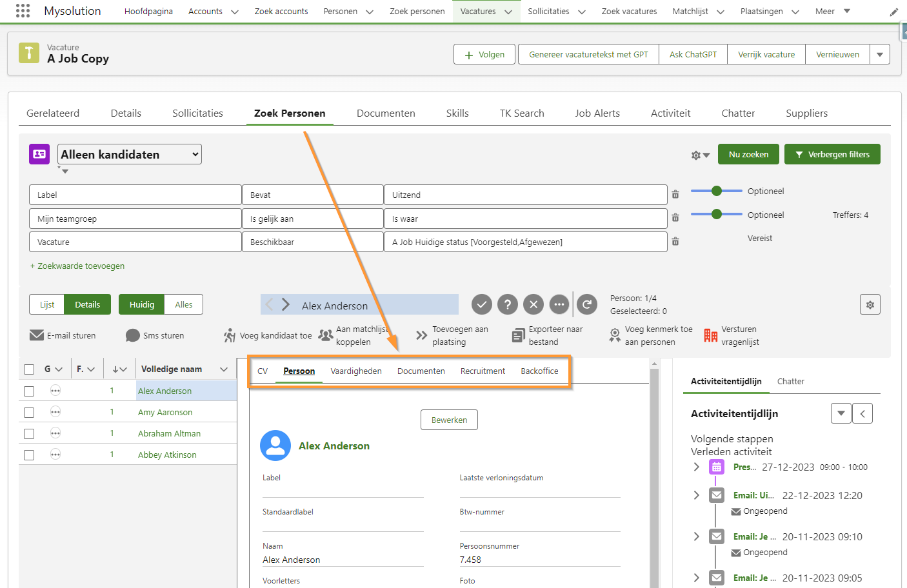This screenshot has height=588, width=907.
Task: Check the select-all checkbox in table header
Action: [29, 369]
